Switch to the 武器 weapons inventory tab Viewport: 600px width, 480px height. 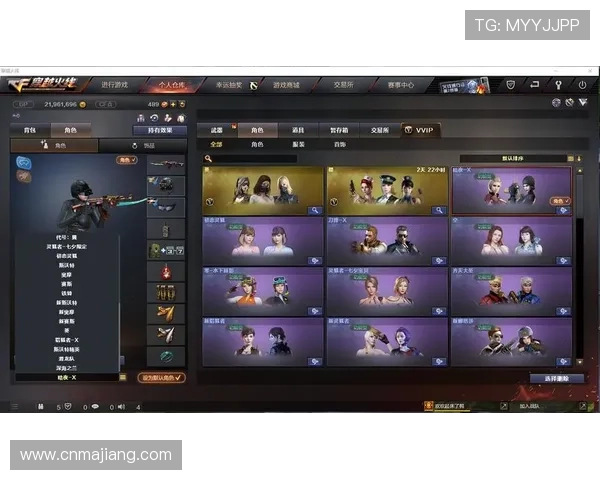217,130
